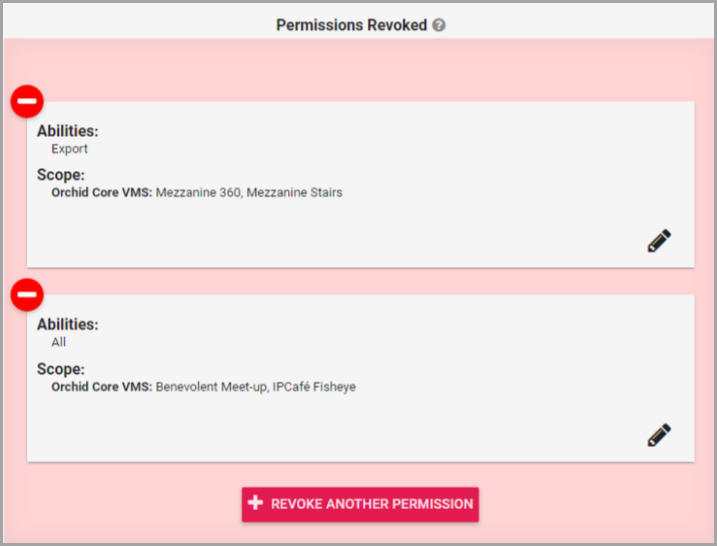Image resolution: width=717 pixels, height=546 pixels.
Task: Click the plus icon on Revoke button
Action: [x=256, y=504]
